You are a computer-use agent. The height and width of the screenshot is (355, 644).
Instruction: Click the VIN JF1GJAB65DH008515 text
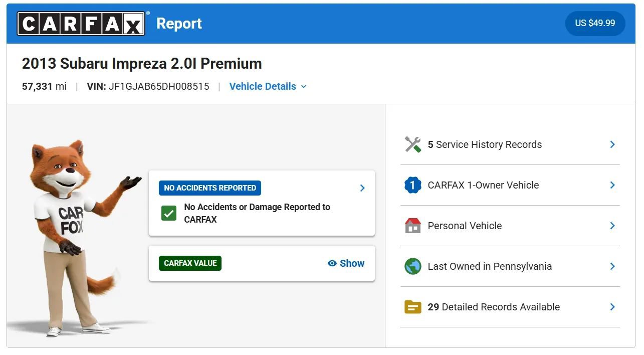point(148,86)
